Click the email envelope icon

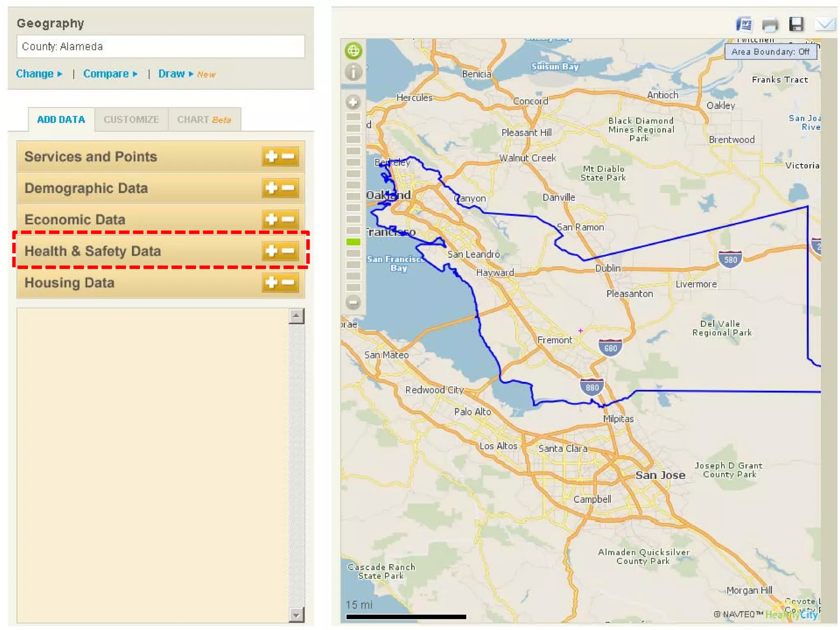coord(824,24)
